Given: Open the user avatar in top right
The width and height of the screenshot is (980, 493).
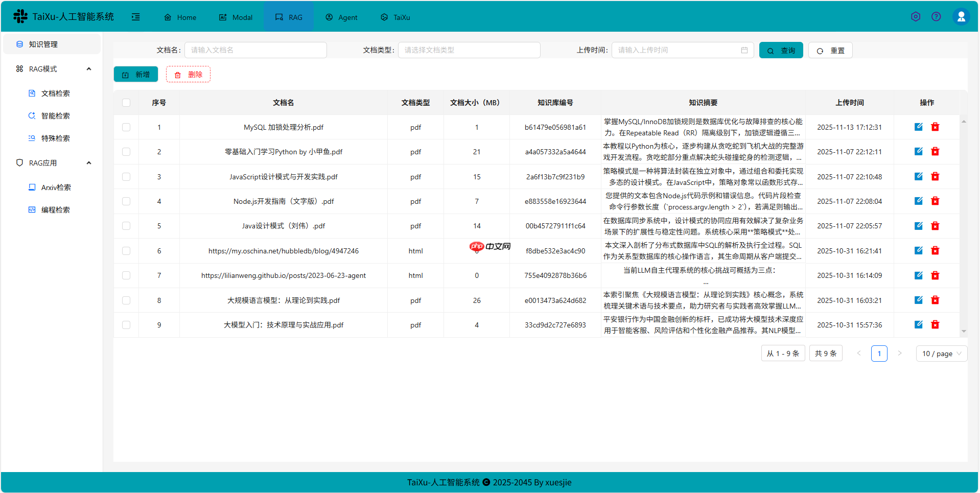Looking at the screenshot, I should (961, 16).
